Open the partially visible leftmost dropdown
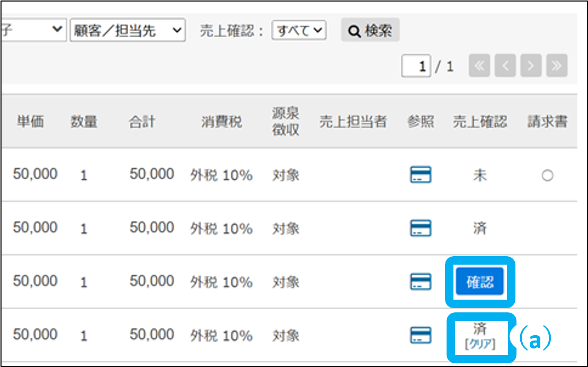This screenshot has height=367, width=588. click(33, 31)
